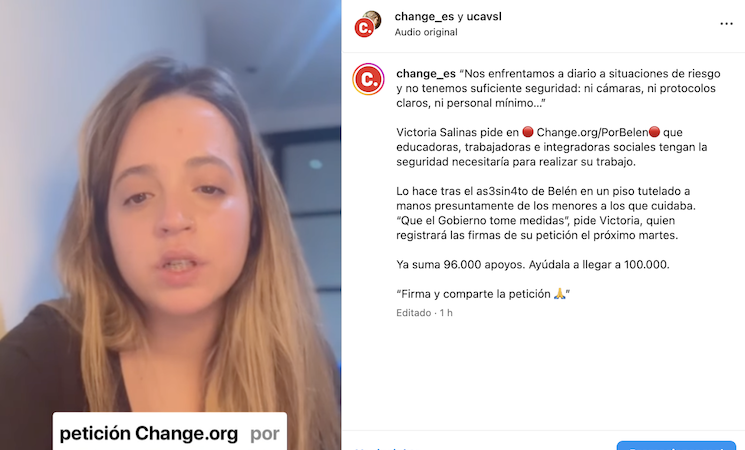Viewport: 745px width, 450px height.
Task: Click the grey word 'por' in the subtitle
Action: click(265, 434)
